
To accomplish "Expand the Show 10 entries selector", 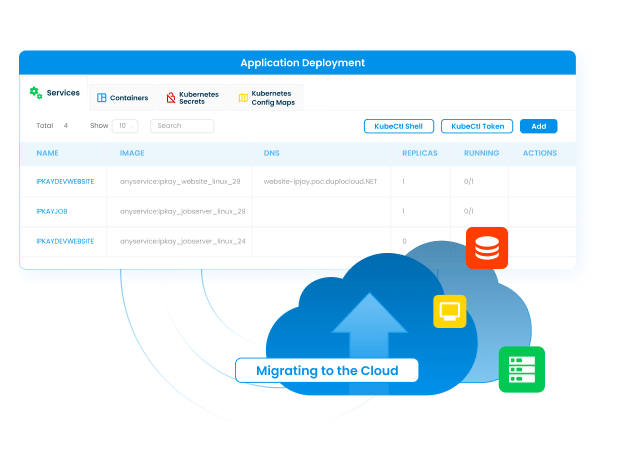I will pos(124,126).
